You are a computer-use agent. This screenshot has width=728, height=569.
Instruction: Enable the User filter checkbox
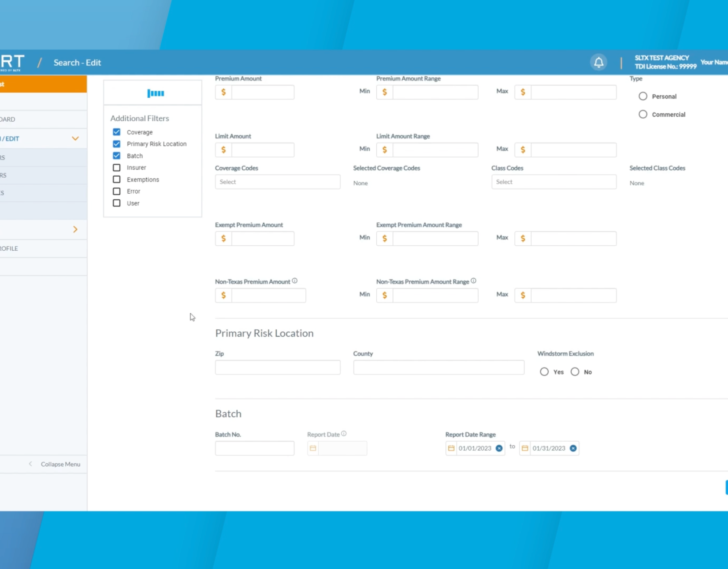pos(116,203)
